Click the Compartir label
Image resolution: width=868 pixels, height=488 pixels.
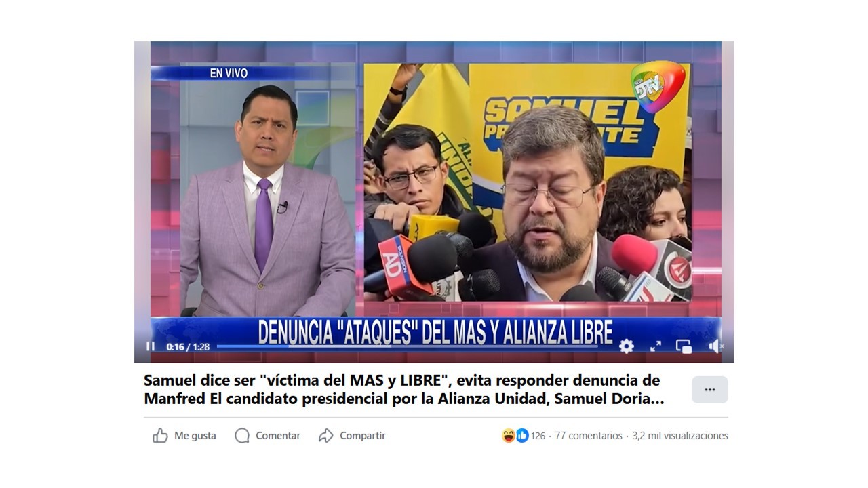[363, 436]
